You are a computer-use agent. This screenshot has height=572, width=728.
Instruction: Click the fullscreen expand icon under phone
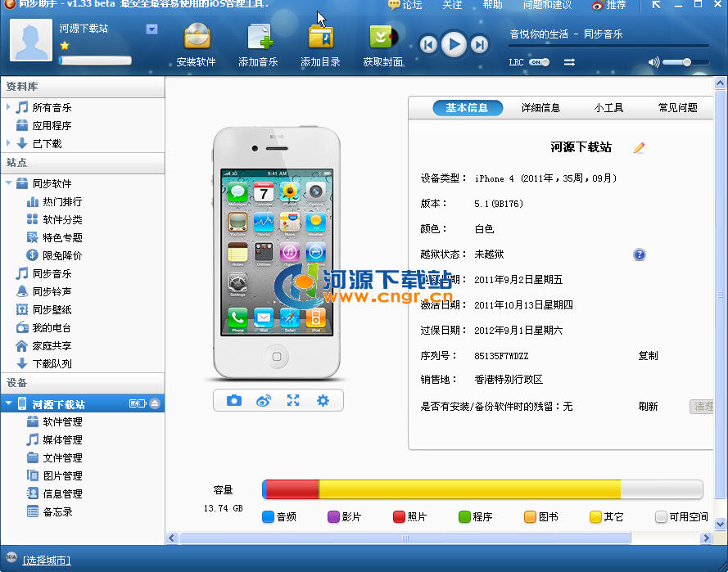point(293,400)
